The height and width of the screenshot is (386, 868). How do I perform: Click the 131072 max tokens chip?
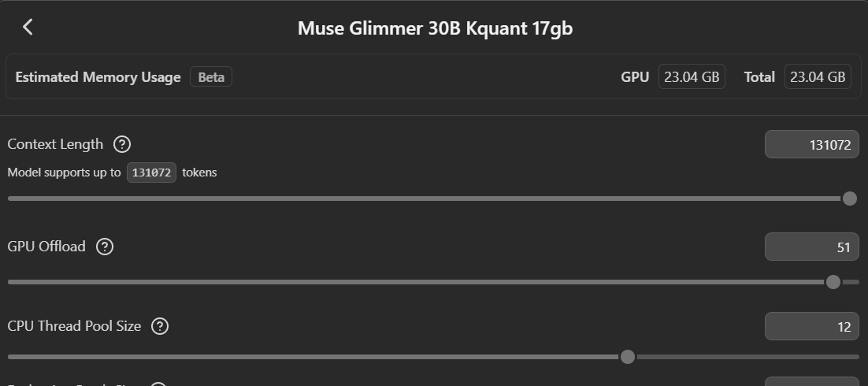[152, 173]
